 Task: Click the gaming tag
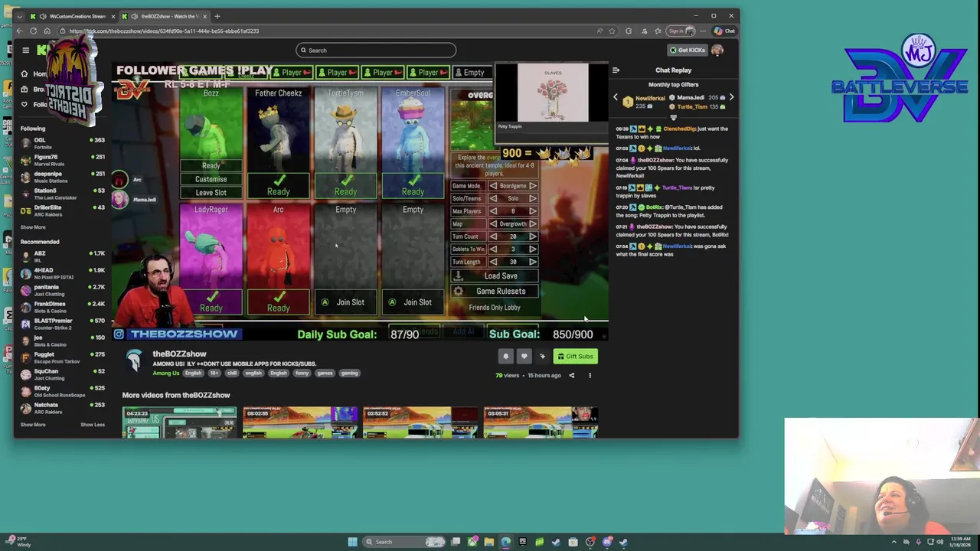349,373
